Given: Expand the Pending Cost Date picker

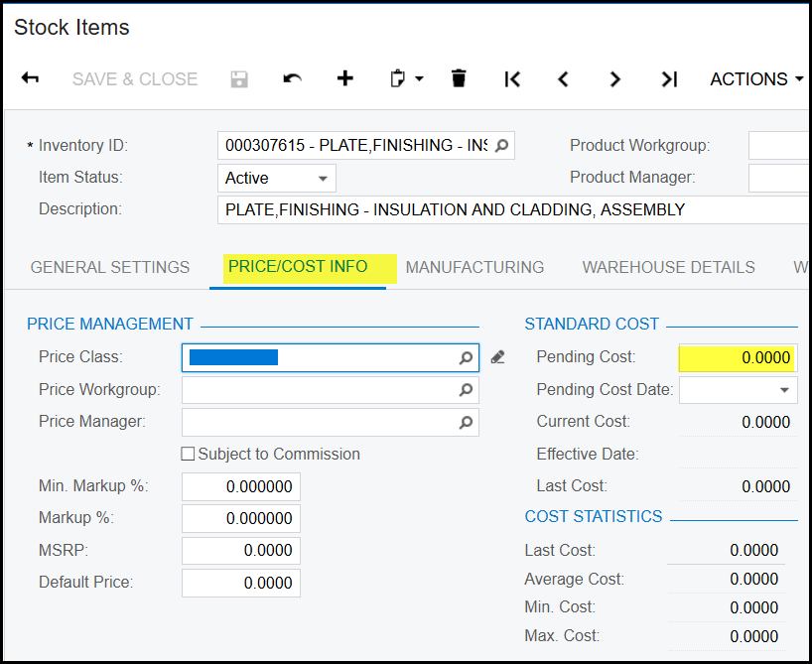Looking at the screenshot, I should pos(785,390).
